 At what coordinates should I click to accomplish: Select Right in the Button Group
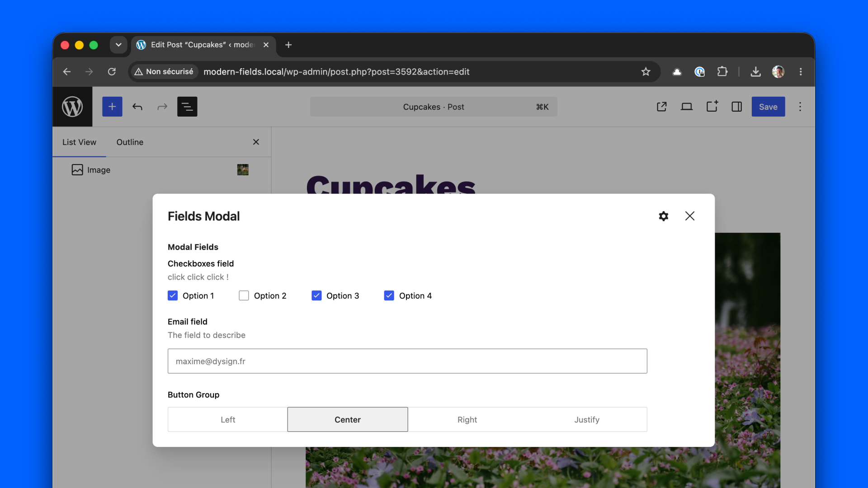pos(467,419)
